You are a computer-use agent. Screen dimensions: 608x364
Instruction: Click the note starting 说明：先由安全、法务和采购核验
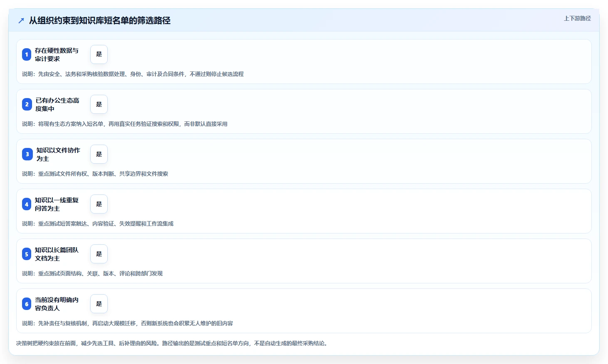133,74
